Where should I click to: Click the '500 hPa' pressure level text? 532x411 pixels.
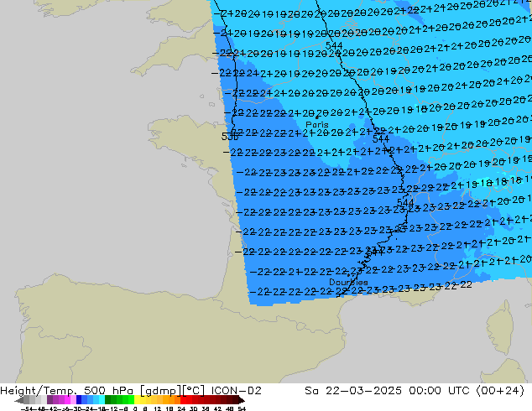click(x=108, y=391)
